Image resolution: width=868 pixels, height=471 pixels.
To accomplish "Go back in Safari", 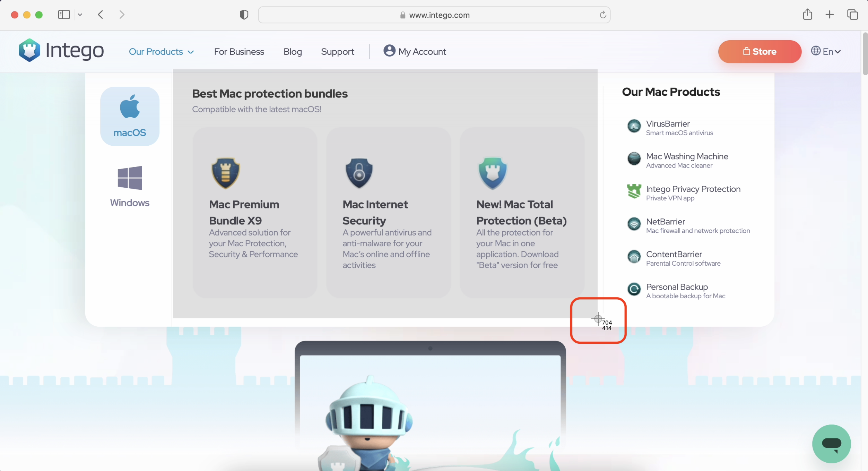I will pyautogui.click(x=101, y=15).
